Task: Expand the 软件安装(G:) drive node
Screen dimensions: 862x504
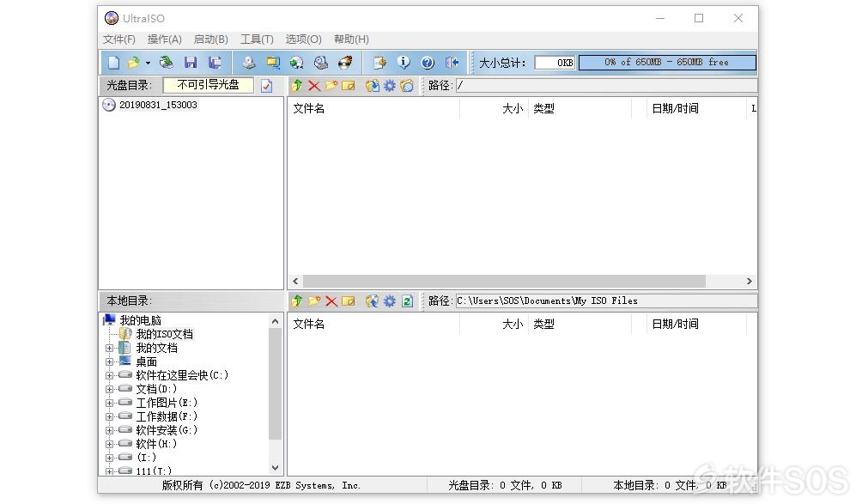Action: tap(109, 430)
